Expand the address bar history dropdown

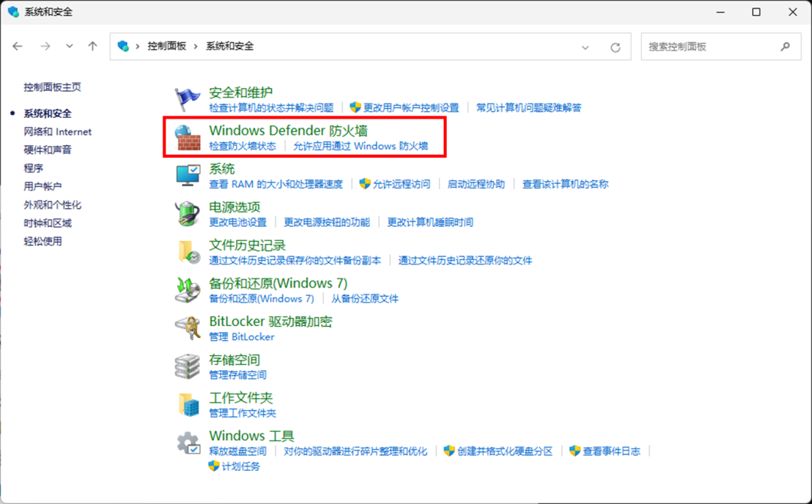point(585,47)
